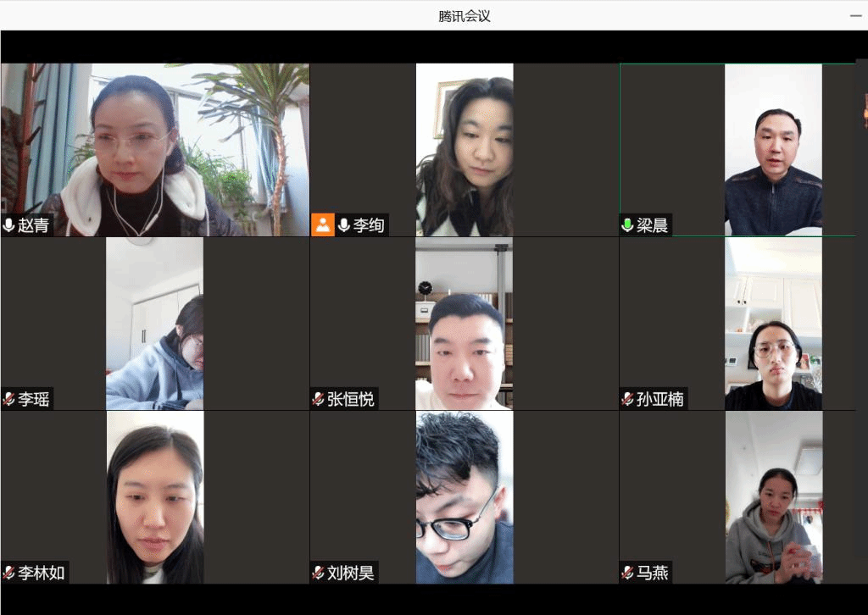Click the muted microphone icon for 孙亚楠
Image resolution: width=868 pixels, height=615 pixels.
pos(628,399)
